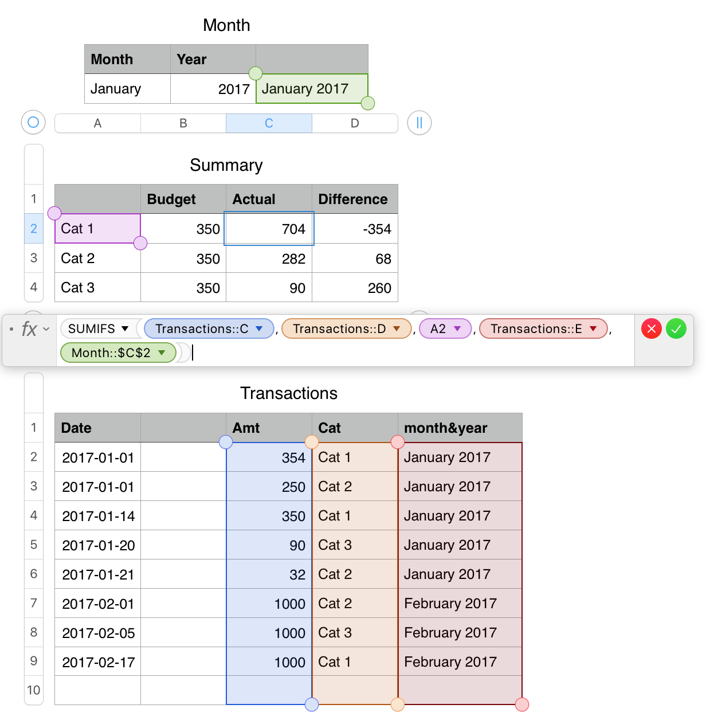Image resolution: width=706 pixels, height=728 pixels.
Task: Click the Actual header cell
Action: pyautogui.click(x=269, y=199)
